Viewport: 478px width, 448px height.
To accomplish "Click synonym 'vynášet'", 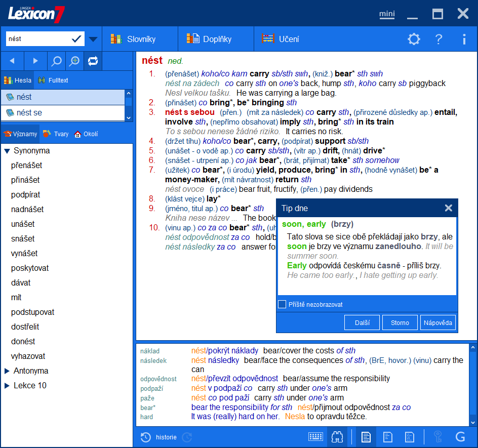I will 24,253.
